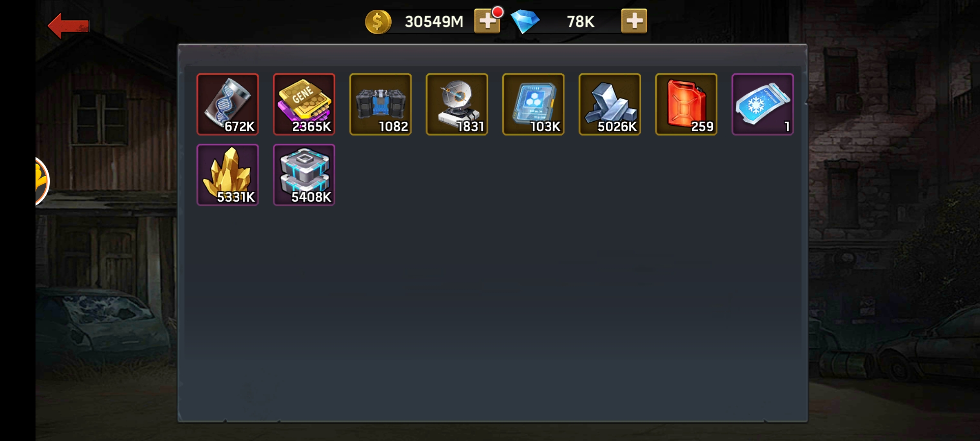Select the DNA vial item (672K)
Image resolution: width=980 pixels, height=441 pixels.
[228, 104]
